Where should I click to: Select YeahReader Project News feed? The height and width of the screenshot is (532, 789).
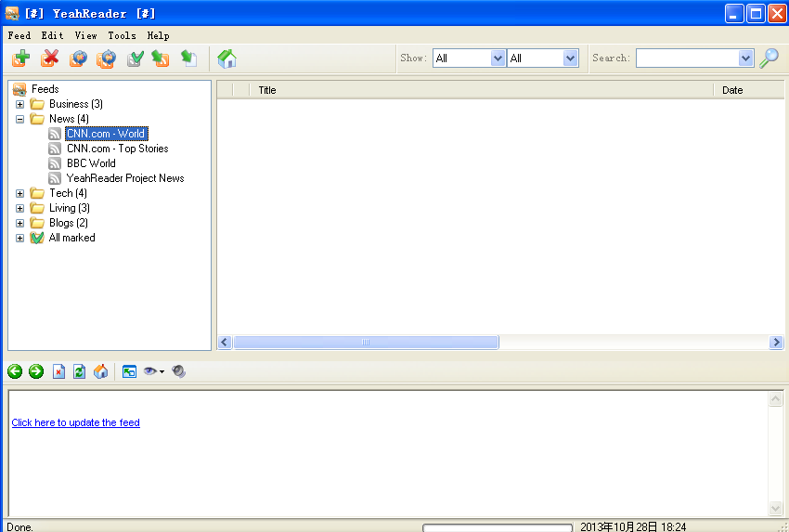125,178
